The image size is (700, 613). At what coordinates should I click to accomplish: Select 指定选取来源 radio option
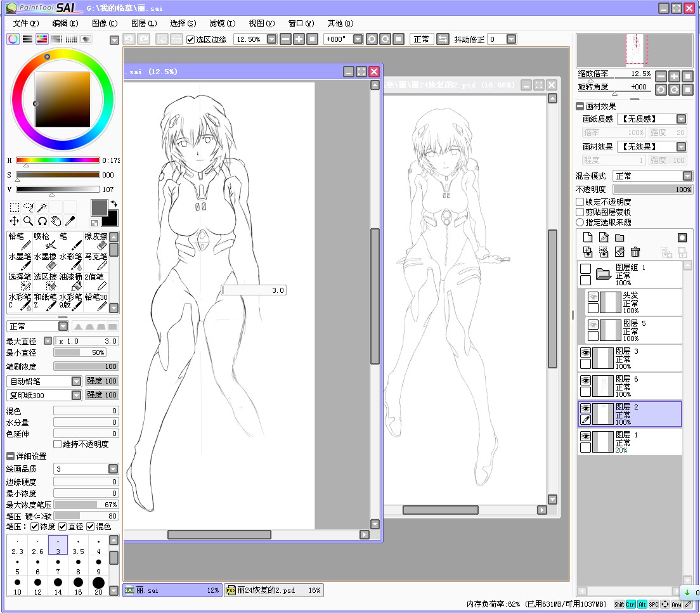point(580,222)
